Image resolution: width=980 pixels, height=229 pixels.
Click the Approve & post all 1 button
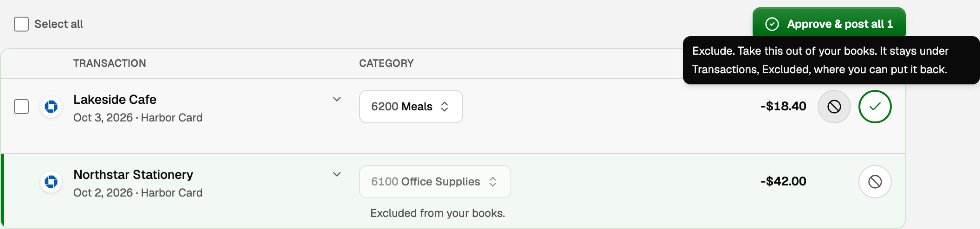click(829, 23)
